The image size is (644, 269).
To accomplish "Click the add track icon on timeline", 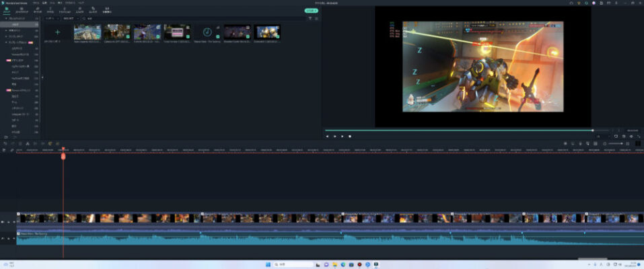I will tap(5, 151).
